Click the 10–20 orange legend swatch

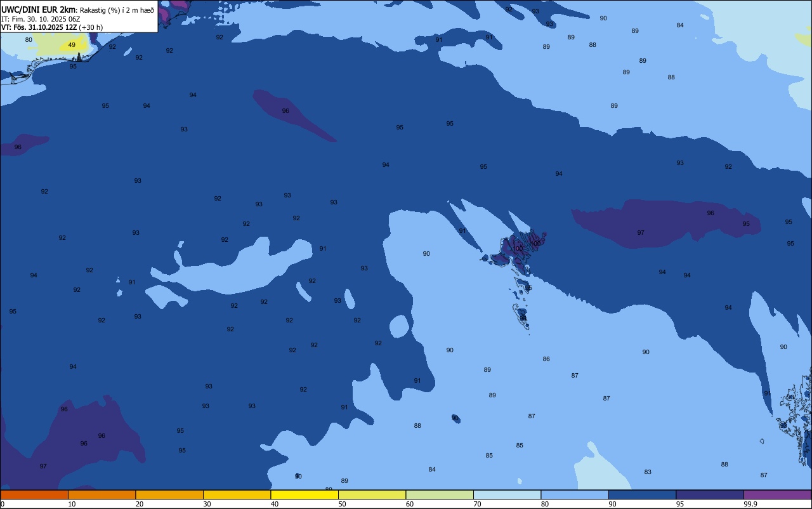point(101,494)
